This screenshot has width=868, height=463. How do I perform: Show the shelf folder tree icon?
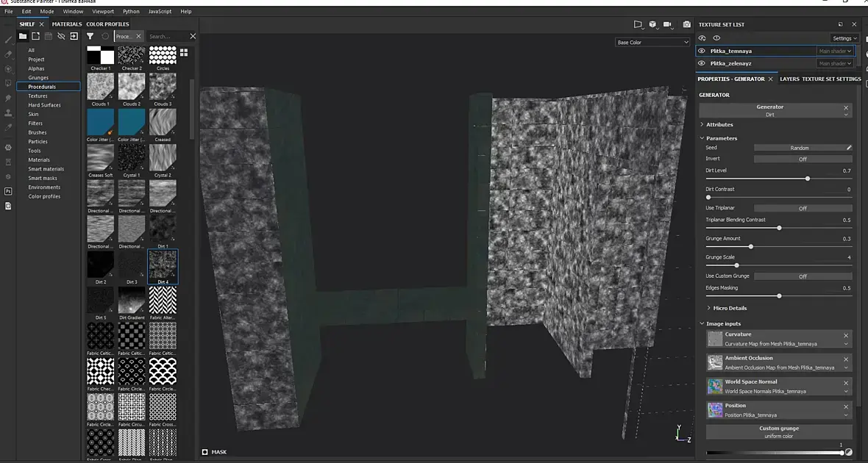[x=23, y=36]
